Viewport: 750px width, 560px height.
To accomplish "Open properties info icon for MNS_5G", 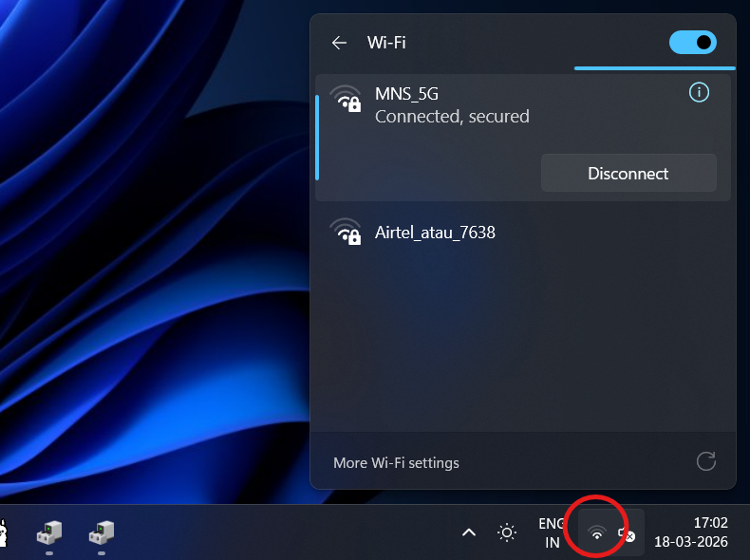I will 699,92.
